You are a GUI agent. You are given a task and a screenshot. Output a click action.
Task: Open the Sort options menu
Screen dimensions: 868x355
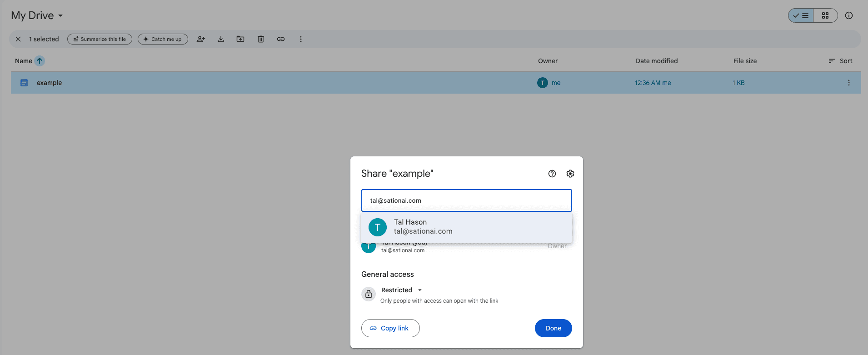(840, 61)
